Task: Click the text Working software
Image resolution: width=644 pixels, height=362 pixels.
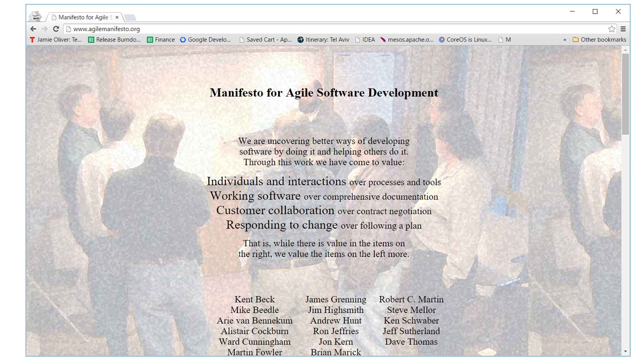Action: tap(255, 196)
